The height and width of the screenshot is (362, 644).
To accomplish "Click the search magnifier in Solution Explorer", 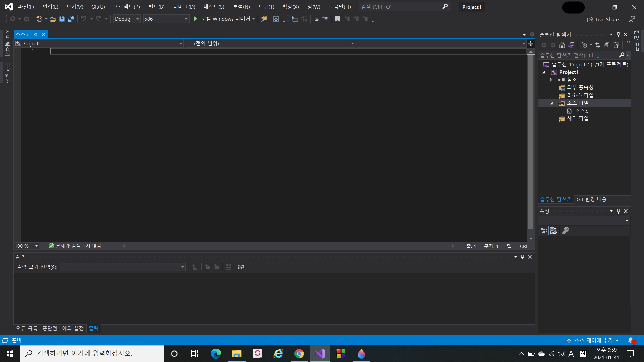I will [x=622, y=55].
